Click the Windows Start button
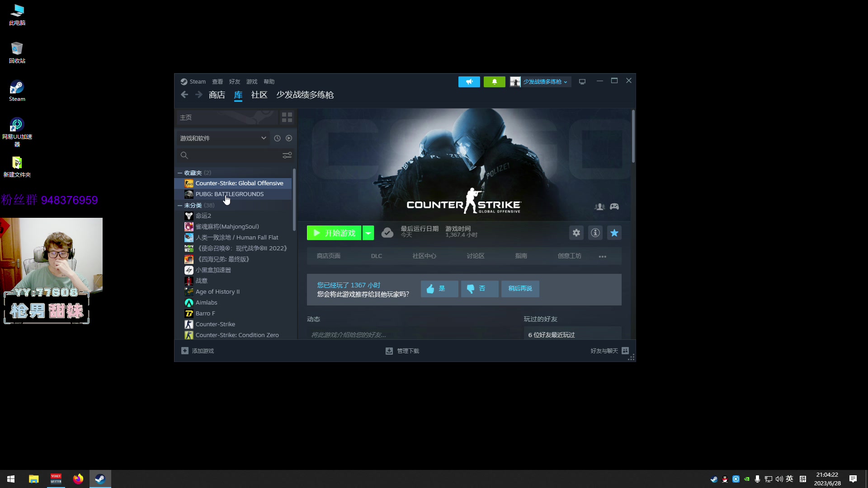Screen dimensions: 868x488 click(x=11, y=479)
